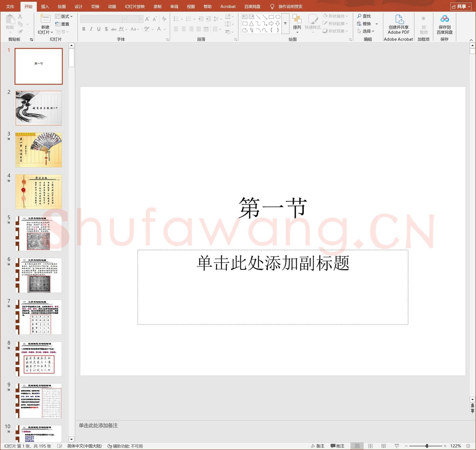Click Save to Baidu Netdisk icon
Screen dimensions: 476x450
point(445,19)
